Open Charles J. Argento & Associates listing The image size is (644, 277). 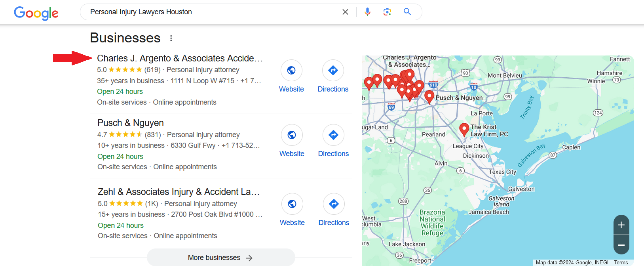180,58
